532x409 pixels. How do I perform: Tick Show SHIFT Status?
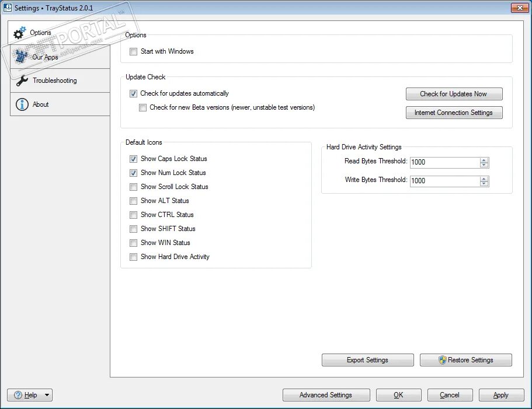[x=133, y=229]
